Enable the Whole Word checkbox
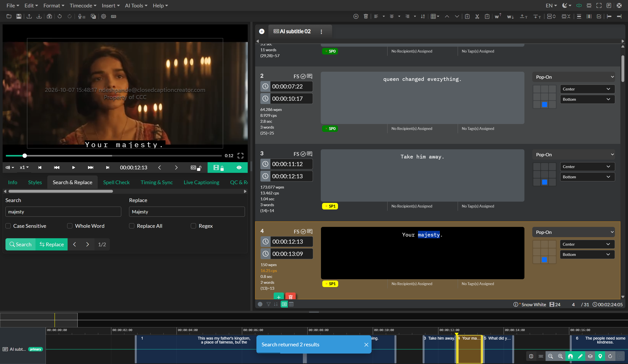This screenshot has height=364, width=628. coord(70,226)
